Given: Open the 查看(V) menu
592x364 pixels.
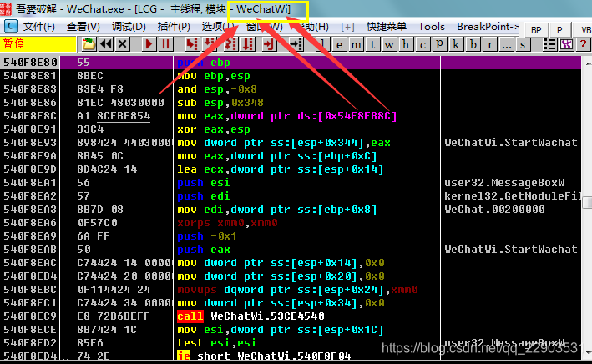Looking at the screenshot, I should tap(83, 27).
